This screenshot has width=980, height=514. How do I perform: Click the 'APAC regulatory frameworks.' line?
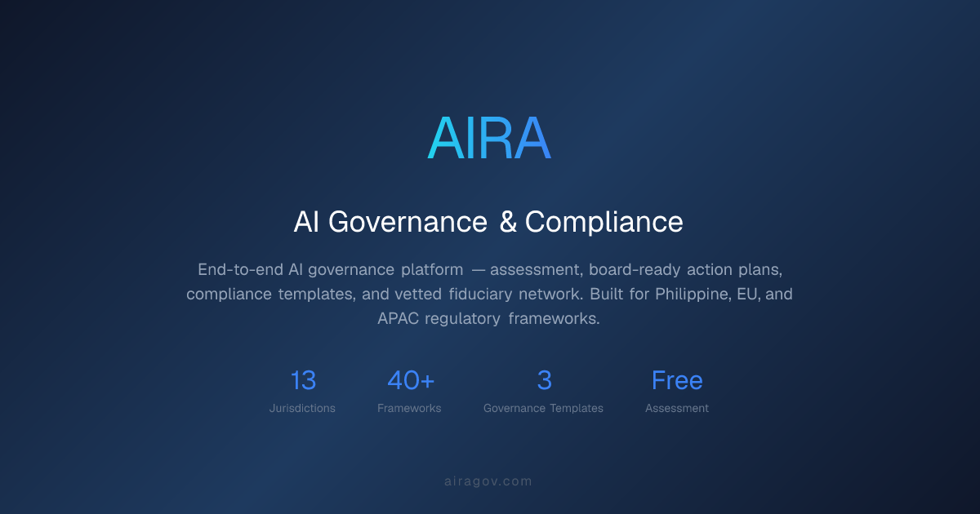pos(488,318)
